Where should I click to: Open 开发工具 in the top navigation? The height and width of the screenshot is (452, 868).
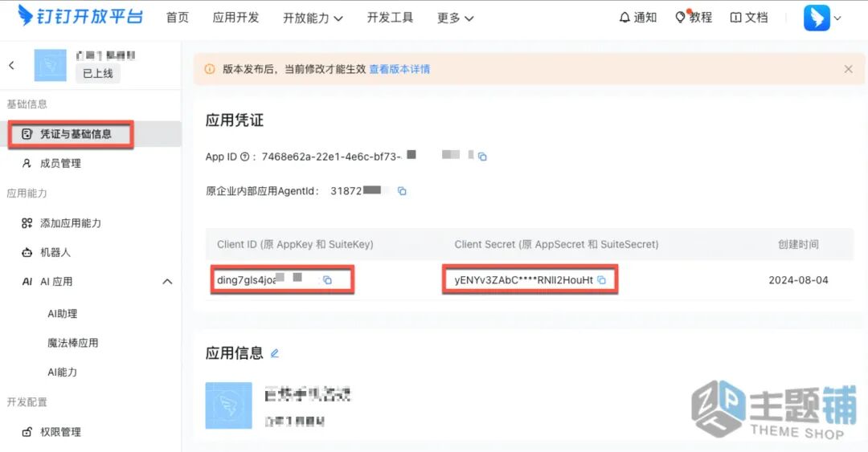pyautogui.click(x=390, y=18)
